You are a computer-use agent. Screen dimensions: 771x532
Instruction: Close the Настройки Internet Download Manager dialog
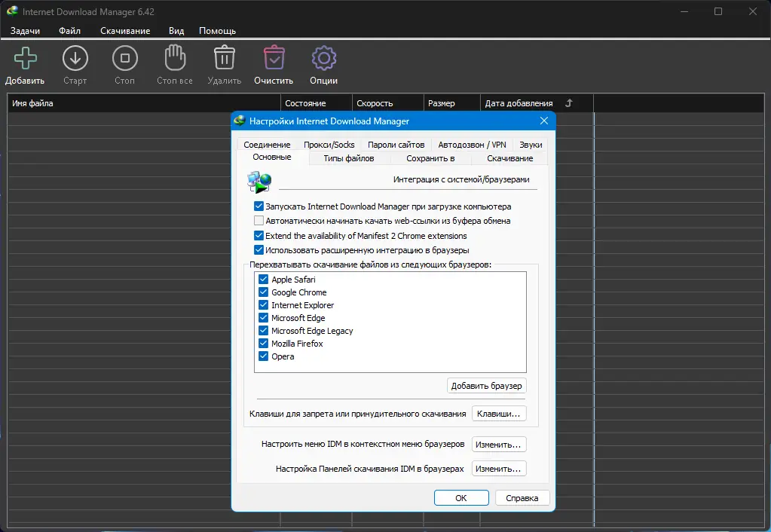[544, 121]
